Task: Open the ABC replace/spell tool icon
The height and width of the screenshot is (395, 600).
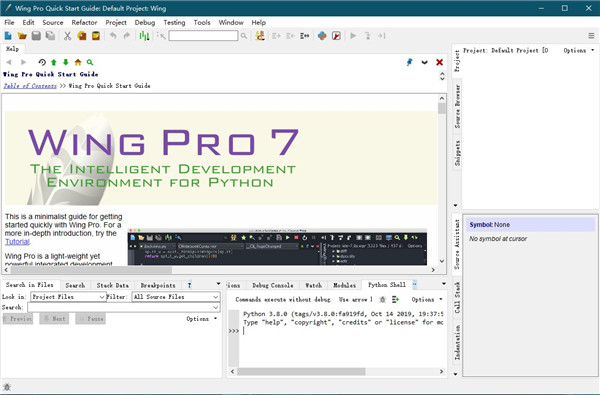Action: click(x=260, y=36)
